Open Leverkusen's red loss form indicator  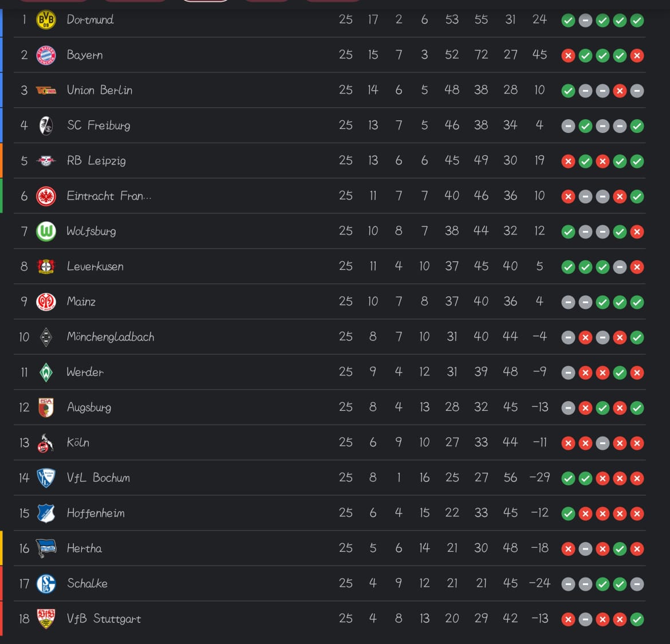tap(637, 267)
